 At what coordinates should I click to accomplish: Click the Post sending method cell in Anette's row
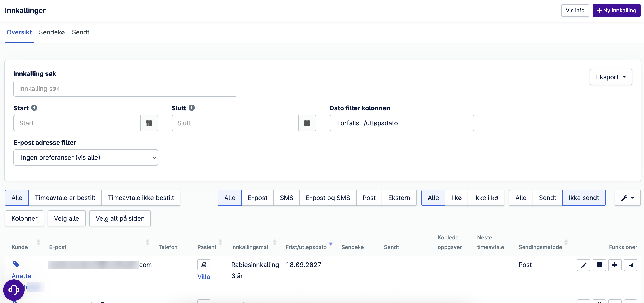[x=525, y=265]
